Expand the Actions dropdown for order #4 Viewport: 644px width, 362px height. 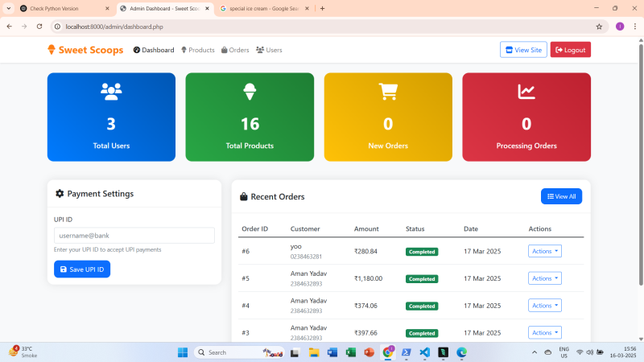coord(544,306)
